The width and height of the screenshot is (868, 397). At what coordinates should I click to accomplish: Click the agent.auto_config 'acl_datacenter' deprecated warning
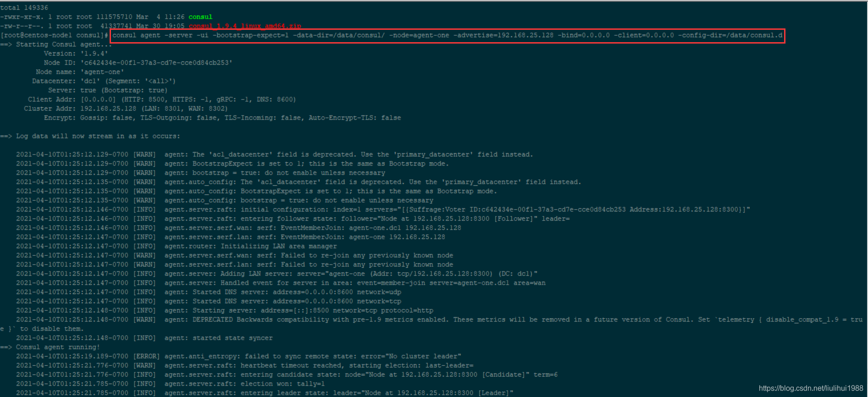click(299, 182)
